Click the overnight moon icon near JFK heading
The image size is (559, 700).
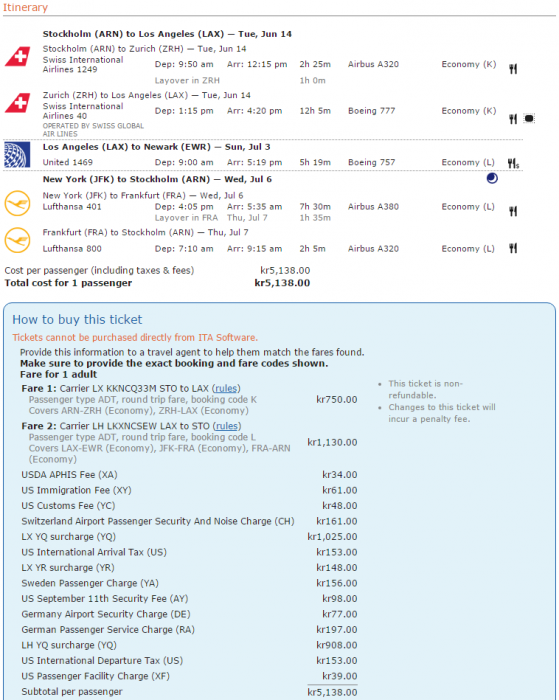492,179
